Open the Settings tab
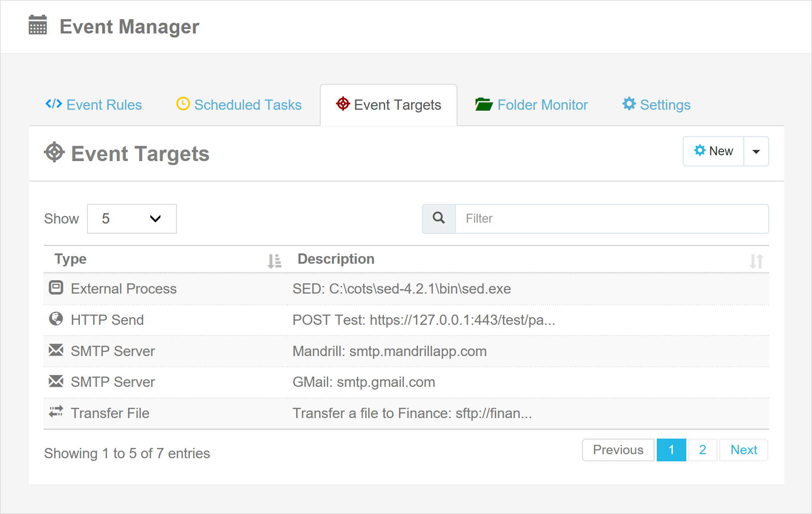The width and height of the screenshot is (812, 514). [656, 105]
